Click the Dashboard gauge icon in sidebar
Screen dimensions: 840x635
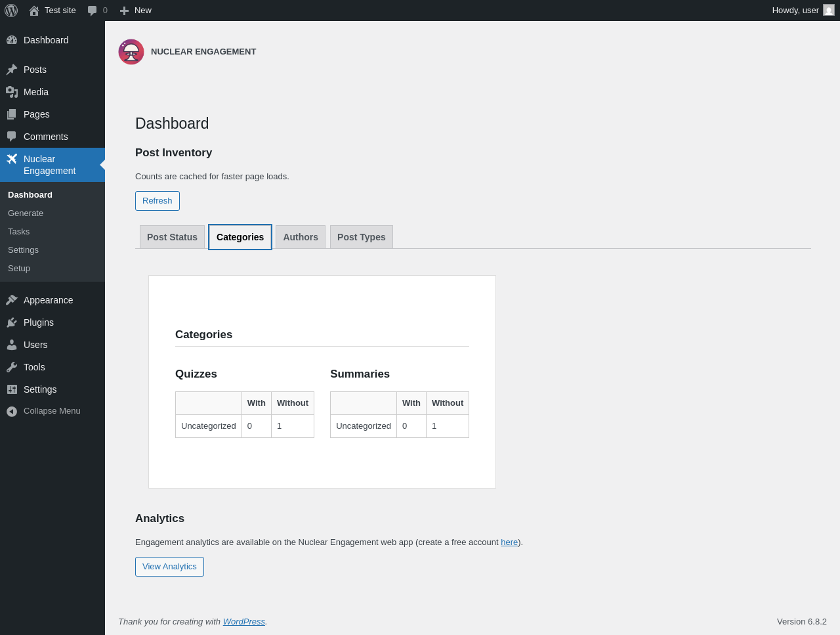tap(12, 40)
